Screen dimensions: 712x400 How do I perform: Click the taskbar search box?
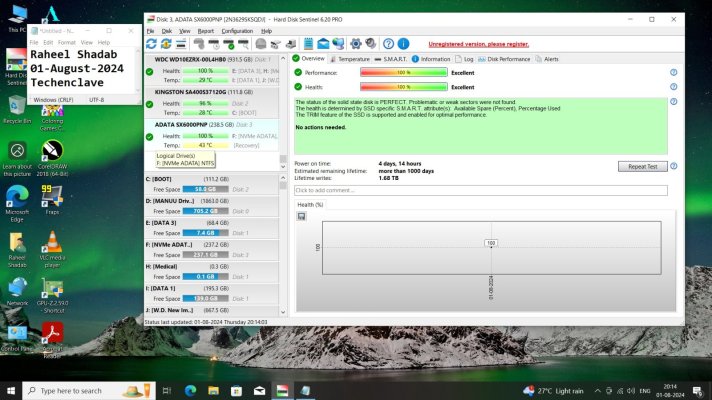[x=89, y=390]
